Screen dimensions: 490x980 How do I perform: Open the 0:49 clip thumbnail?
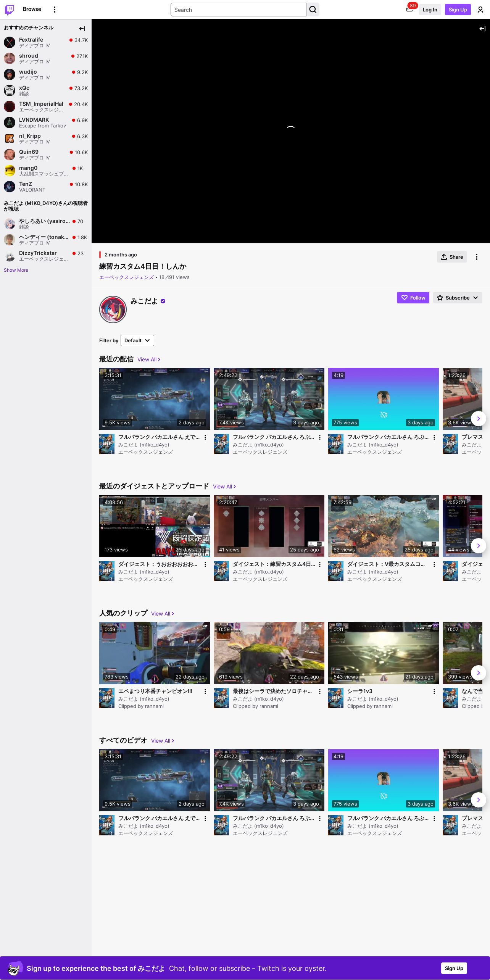(x=155, y=653)
